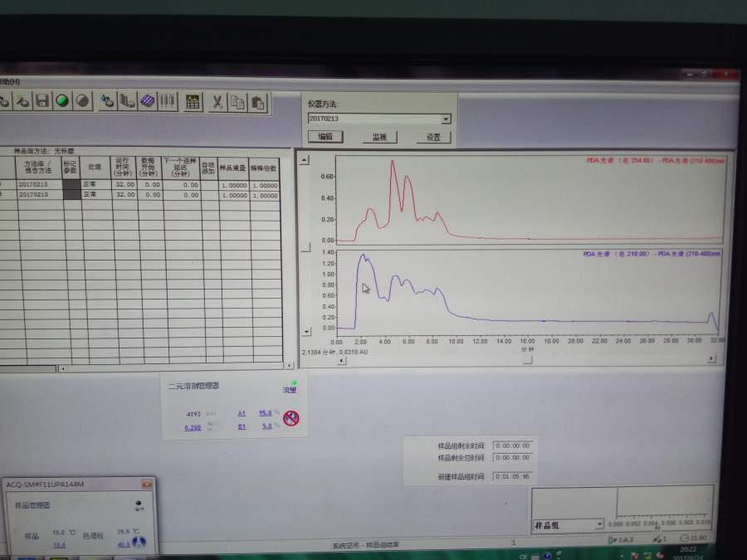Click the green run sample button
Image resolution: width=747 pixels, height=560 pixels.
coord(62,101)
